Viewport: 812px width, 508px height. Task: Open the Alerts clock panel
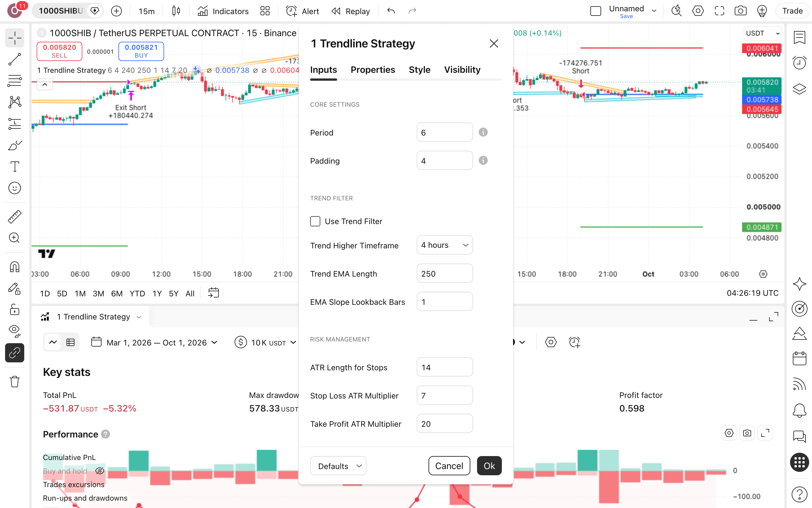(x=799, y=63)
